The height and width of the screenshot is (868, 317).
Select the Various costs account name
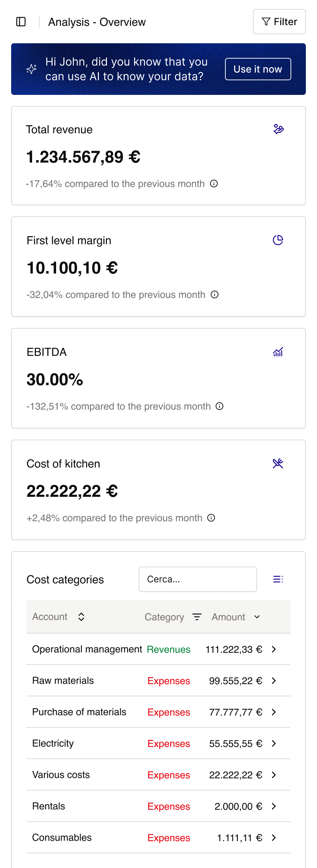click(61, 775)
